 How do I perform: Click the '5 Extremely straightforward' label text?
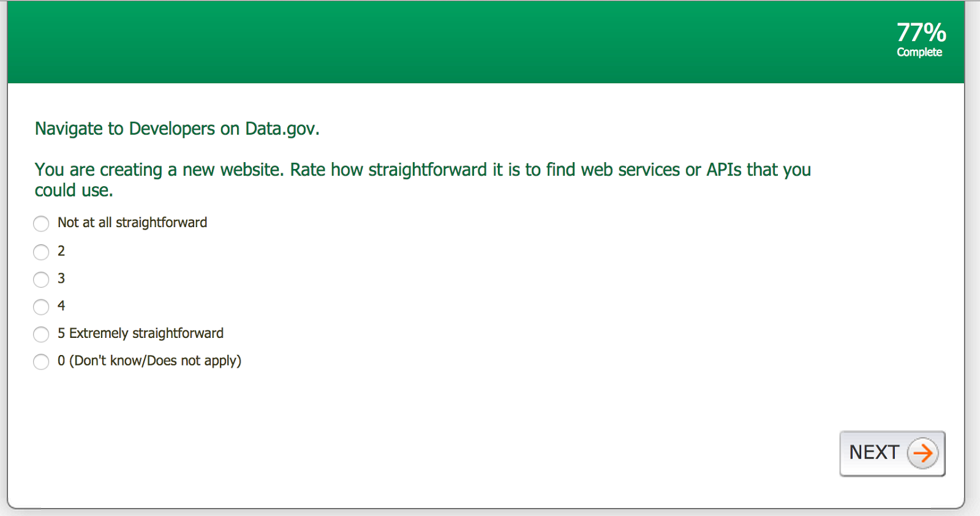point(140,334)
